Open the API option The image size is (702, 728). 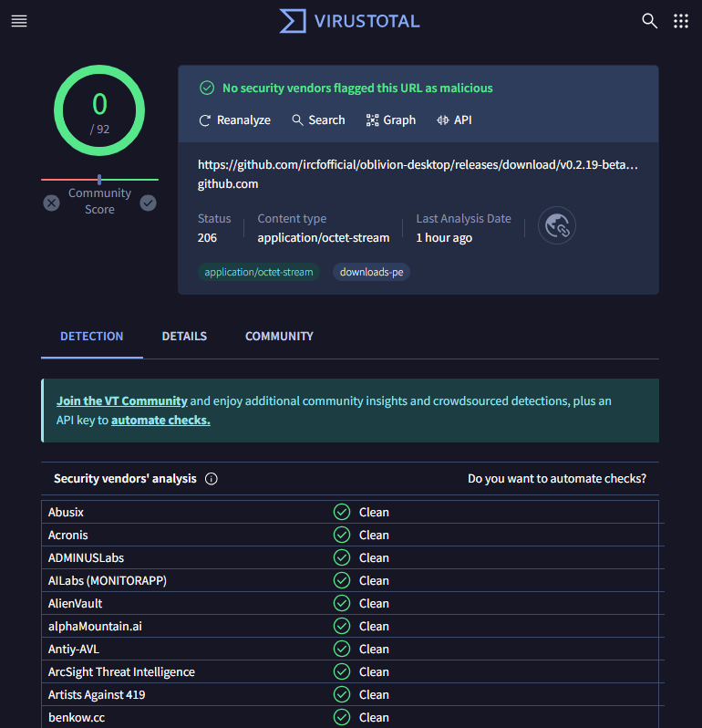coord(454,120)
